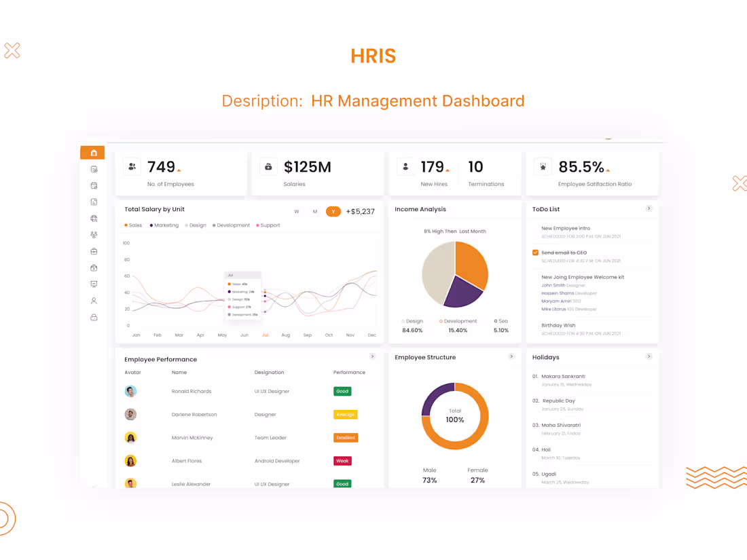This screenshot has width=747, height=560.
Task: Select the globe search icon in sidebar
Action: pos(93,218)
